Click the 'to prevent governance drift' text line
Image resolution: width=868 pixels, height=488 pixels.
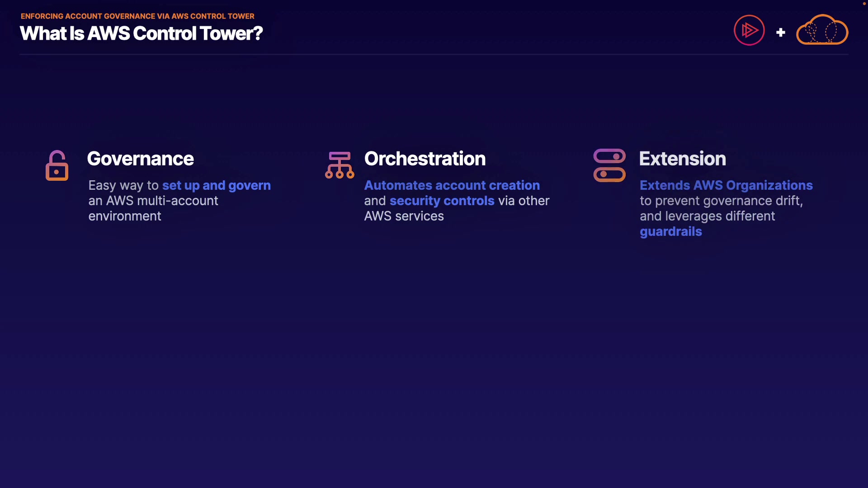tap(721, 201)
